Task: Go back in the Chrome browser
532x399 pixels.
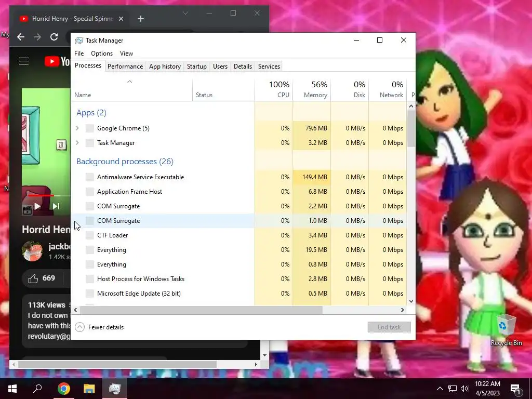Action: point(21,37)
